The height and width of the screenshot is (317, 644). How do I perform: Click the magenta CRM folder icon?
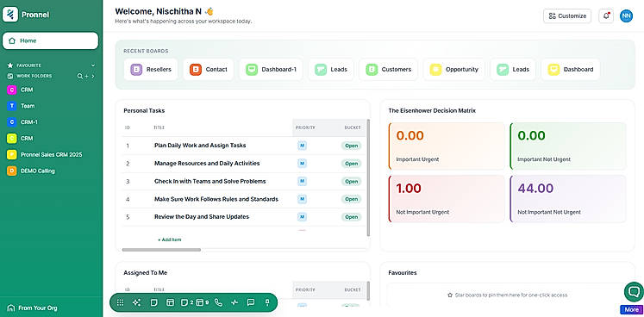(11, 90)
